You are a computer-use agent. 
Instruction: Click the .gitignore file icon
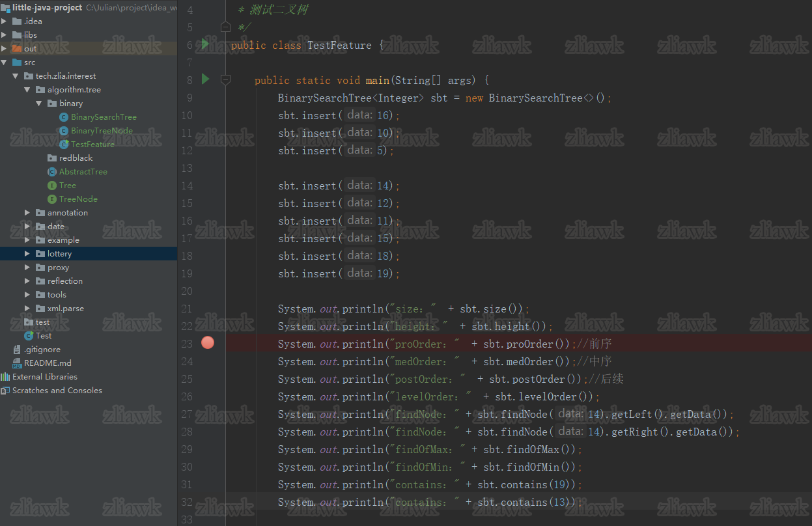tap(17, 350)
